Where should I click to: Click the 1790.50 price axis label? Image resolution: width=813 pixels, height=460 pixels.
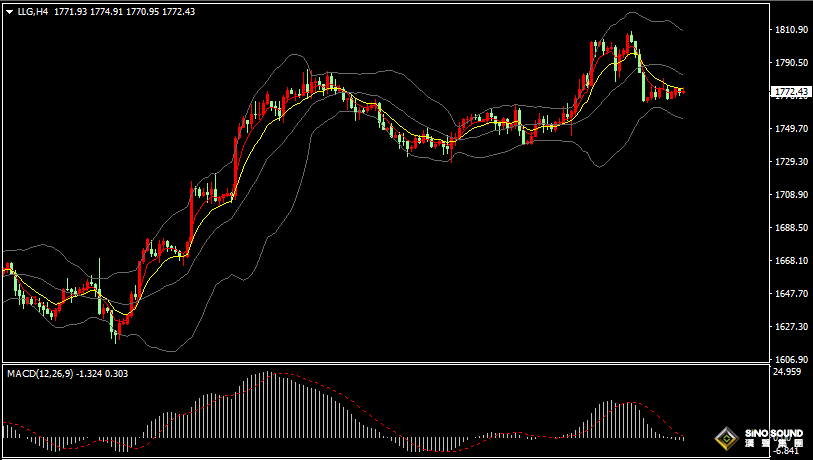click(791, 62)
